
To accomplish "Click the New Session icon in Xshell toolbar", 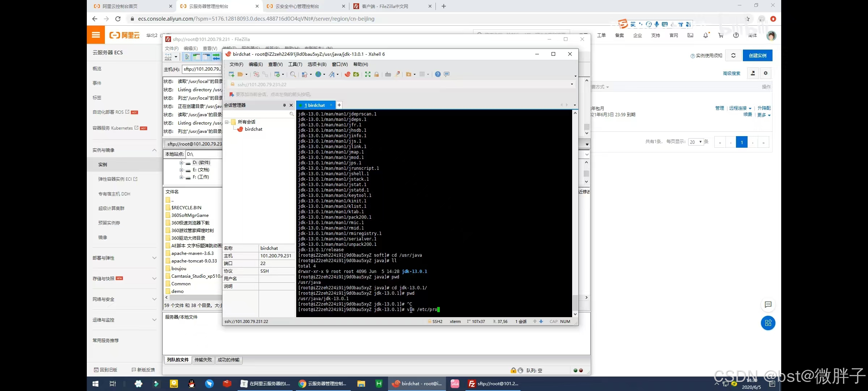I will 231,74.
